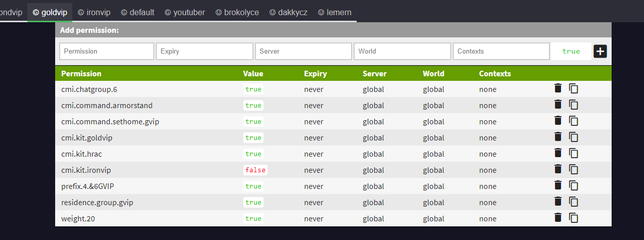Screen dimensions: 644x240
Task: Copy the weight.20 permission
Action: 573,218
